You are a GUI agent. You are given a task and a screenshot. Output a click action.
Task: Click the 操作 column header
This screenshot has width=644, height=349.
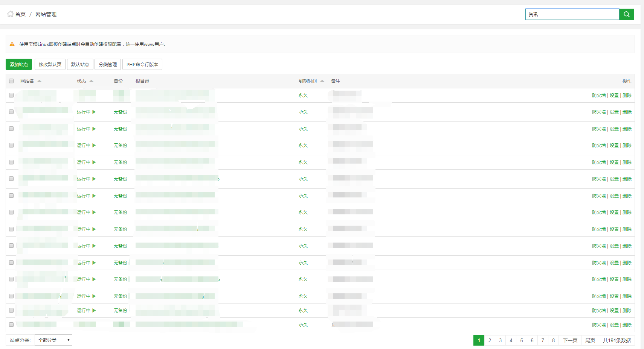pos(627,81)
